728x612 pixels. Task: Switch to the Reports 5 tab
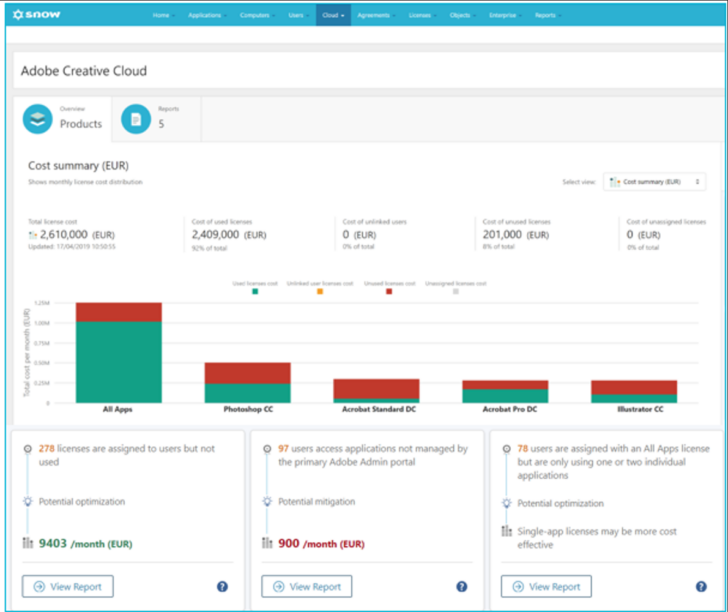point(156,119)
